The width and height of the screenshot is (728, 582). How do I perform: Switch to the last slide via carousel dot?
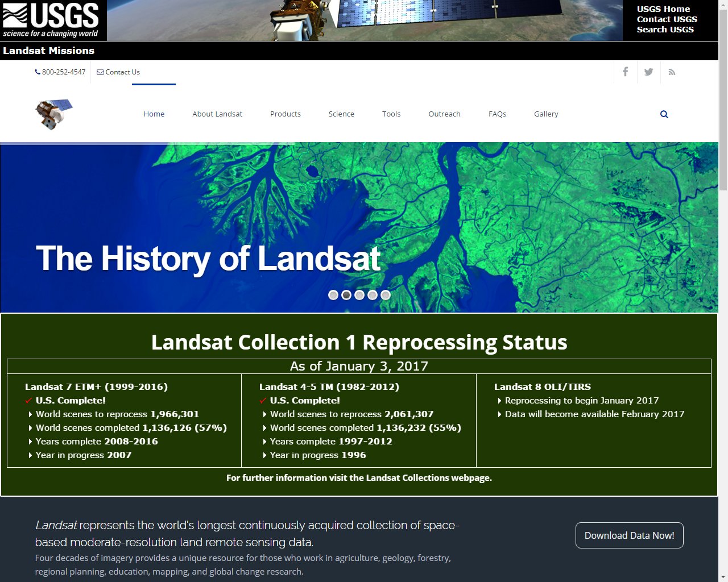pos(385,294)
